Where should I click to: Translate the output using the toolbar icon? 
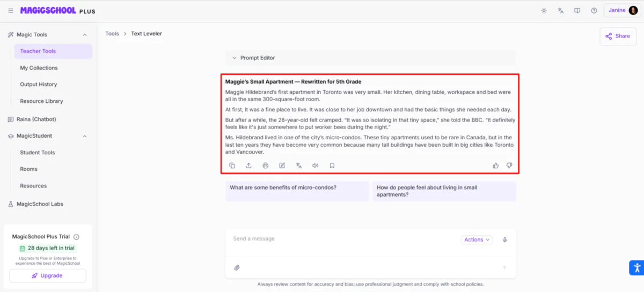[x=299, y=166]
